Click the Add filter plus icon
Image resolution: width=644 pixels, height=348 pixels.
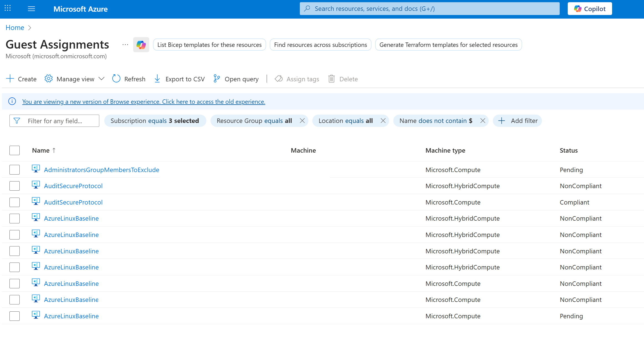tap(501, 121)
